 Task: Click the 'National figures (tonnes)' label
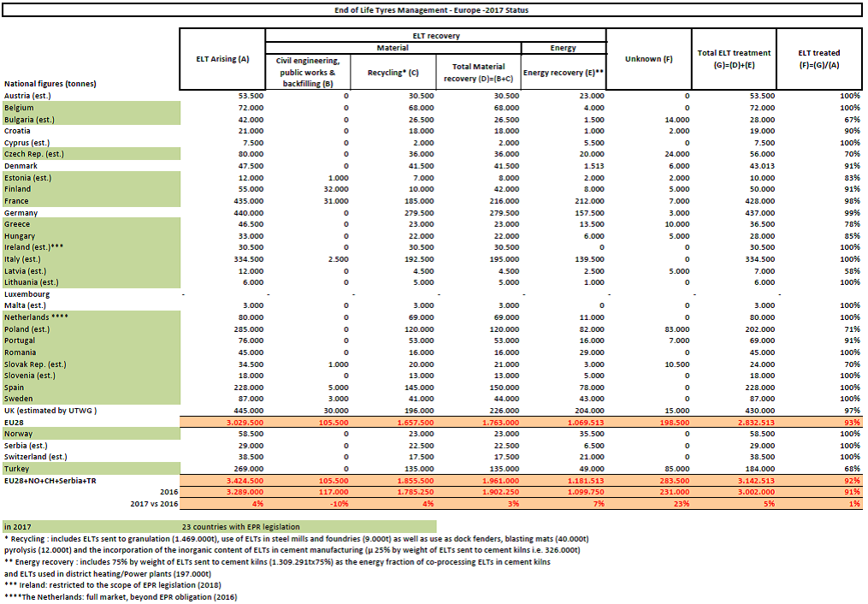pyautogui.click(x=50, y=84)
